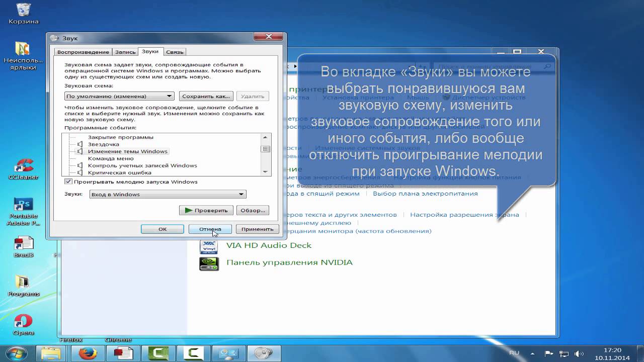644x362 pixels.
Task: Select Контроль учетных записей Windows event
Action: point(142,165)
